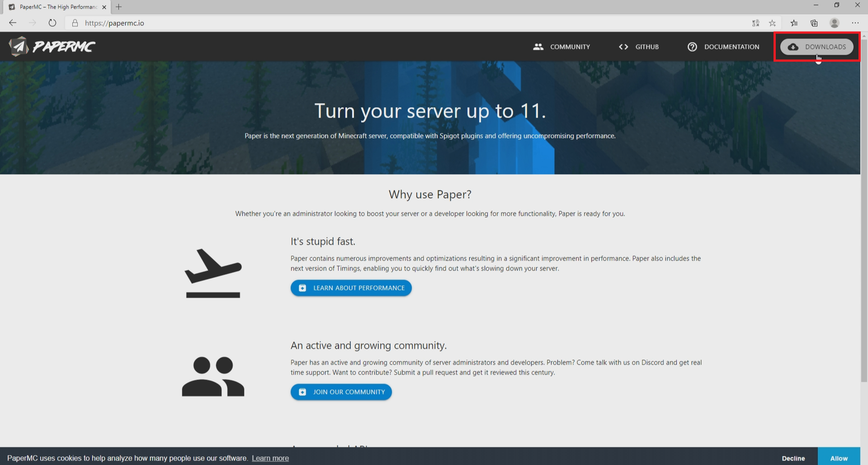The image size is (868, 465).
Task: Click the browser profile avatar
Action: tap(835, 23)
